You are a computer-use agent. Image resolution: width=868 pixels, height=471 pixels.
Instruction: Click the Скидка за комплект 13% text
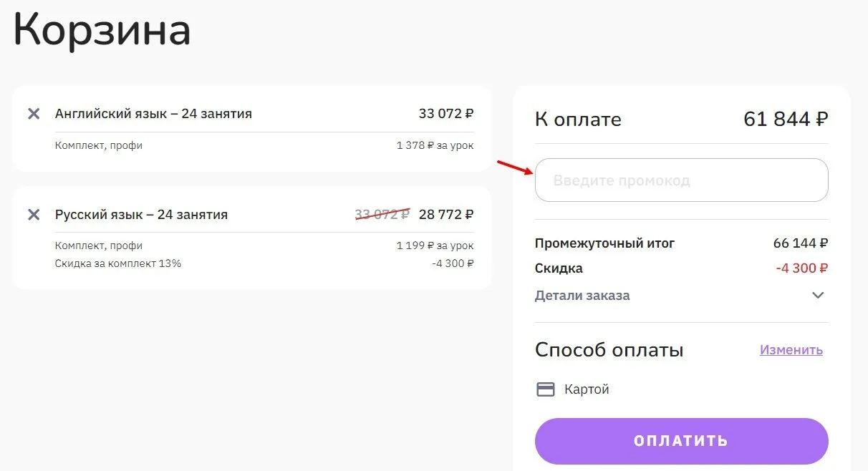point(118,263)
